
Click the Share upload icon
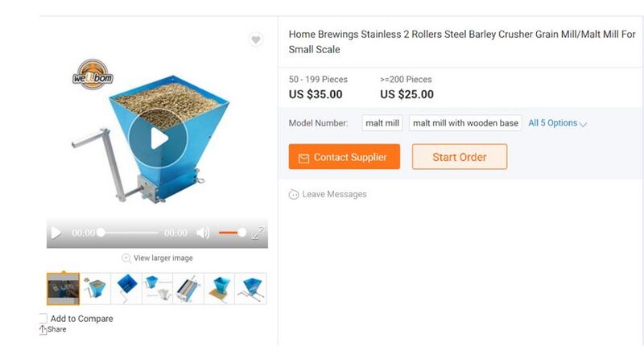[43, 329]
